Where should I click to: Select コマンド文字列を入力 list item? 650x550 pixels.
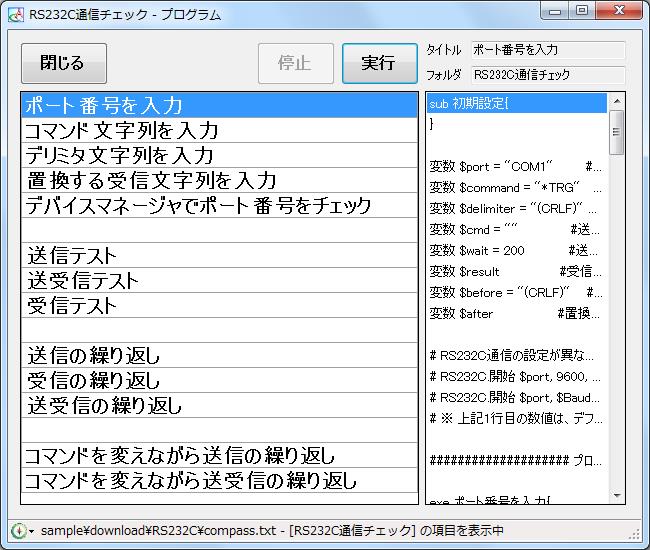point(219,130)
